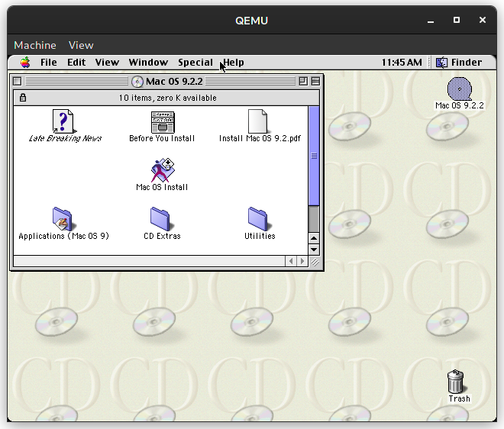
Task: Click the Before You Install label
Action: 162,138
